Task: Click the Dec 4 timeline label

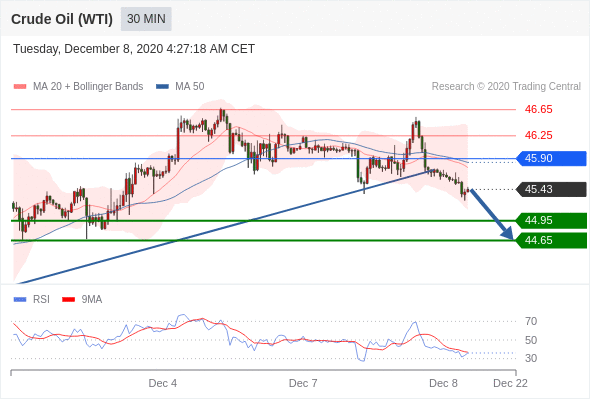Action: pos(163,383)
